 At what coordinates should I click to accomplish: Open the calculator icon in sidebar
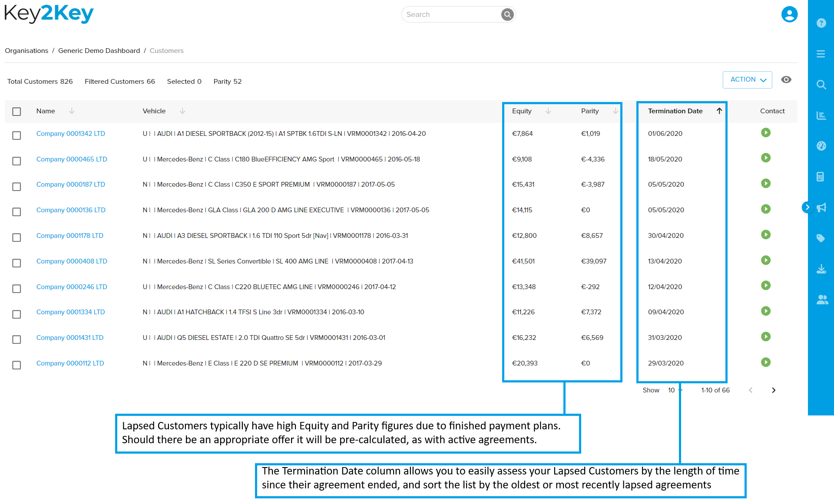pos(821,177)
